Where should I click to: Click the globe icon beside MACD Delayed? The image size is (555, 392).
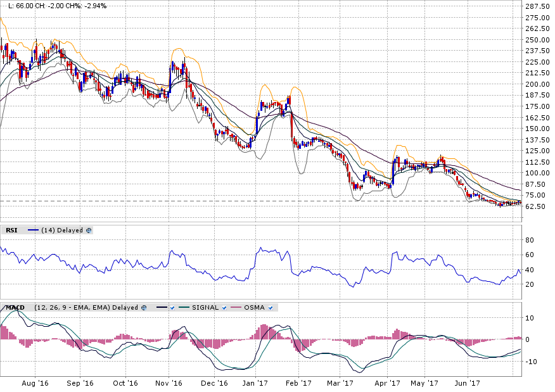tap(144, 308)
